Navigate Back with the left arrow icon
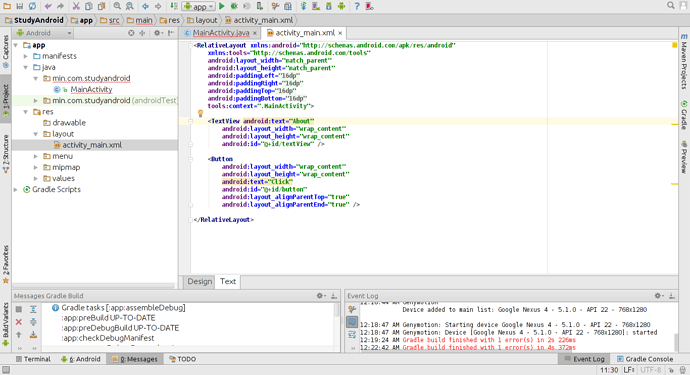 pyautogui.click(x=146, y=6)
